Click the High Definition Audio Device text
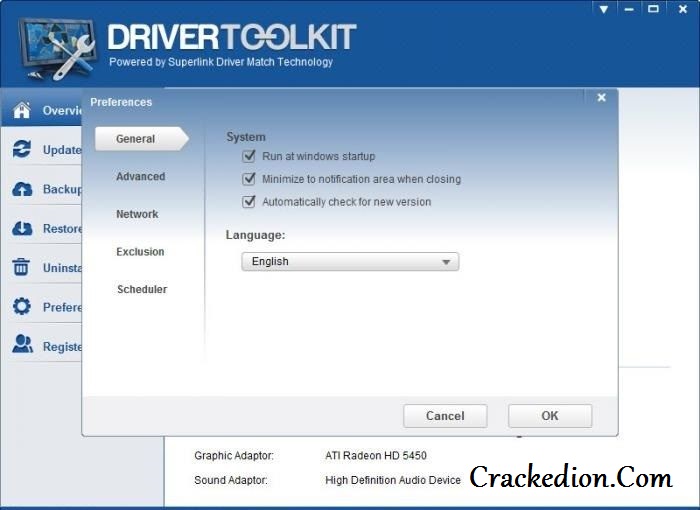The height and width of the screenshot is (510, 700). click(x=393, y=480)
